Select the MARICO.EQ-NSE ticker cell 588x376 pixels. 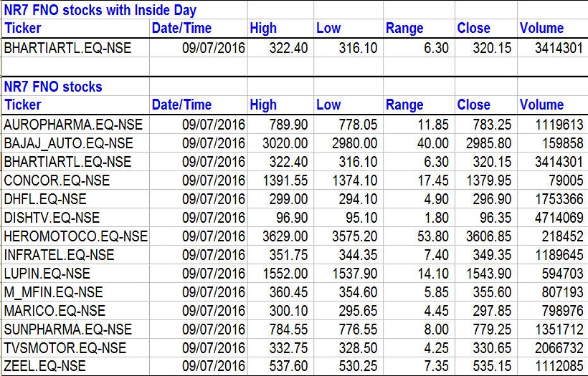point(54,311)
